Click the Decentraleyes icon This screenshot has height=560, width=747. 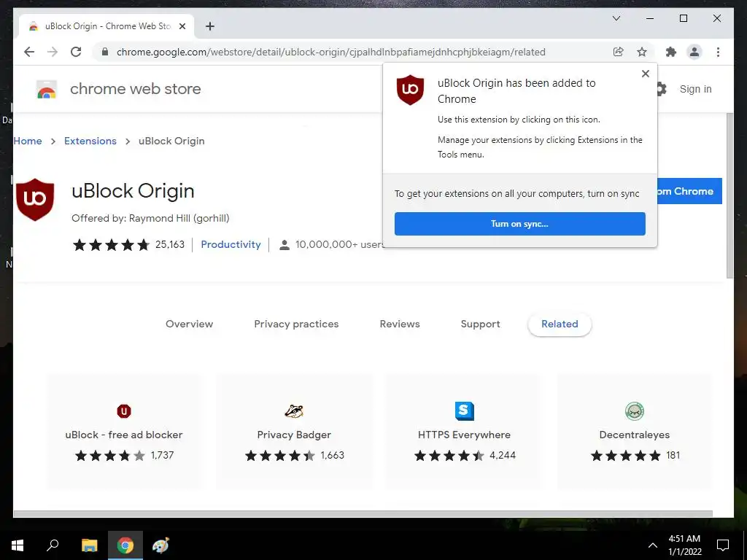coord(635,411)
